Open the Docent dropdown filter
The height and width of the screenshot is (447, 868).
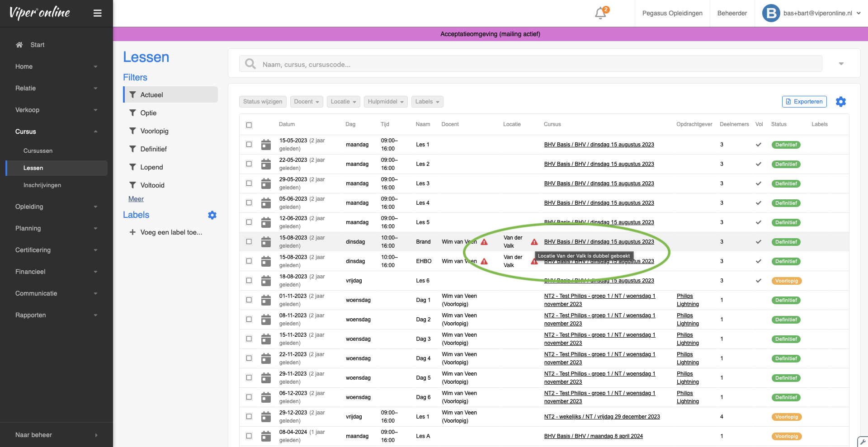coord(307,102)
